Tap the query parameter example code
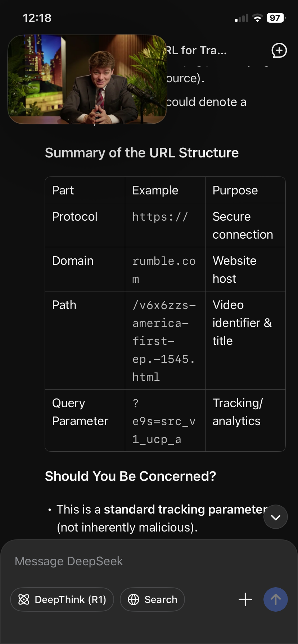Image resolution: width=298 pixels, height=644 pixels. [x=164, y=421]
